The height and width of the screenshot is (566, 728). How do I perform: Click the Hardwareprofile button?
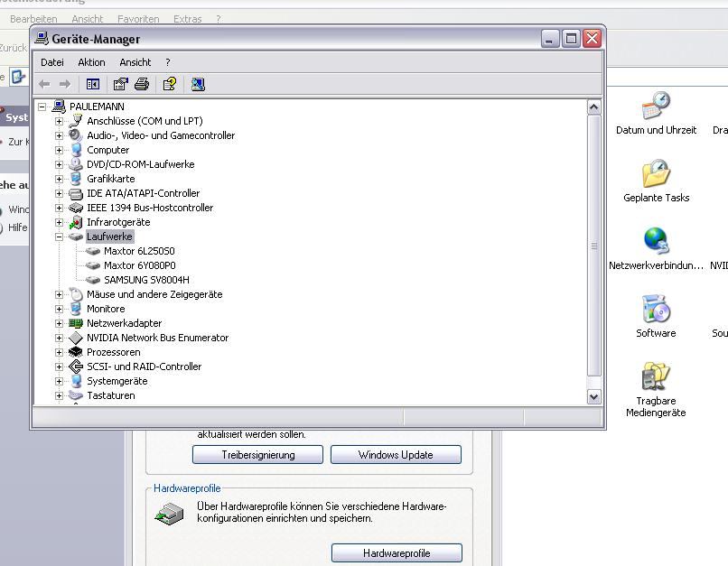click(x=397, y=553)
